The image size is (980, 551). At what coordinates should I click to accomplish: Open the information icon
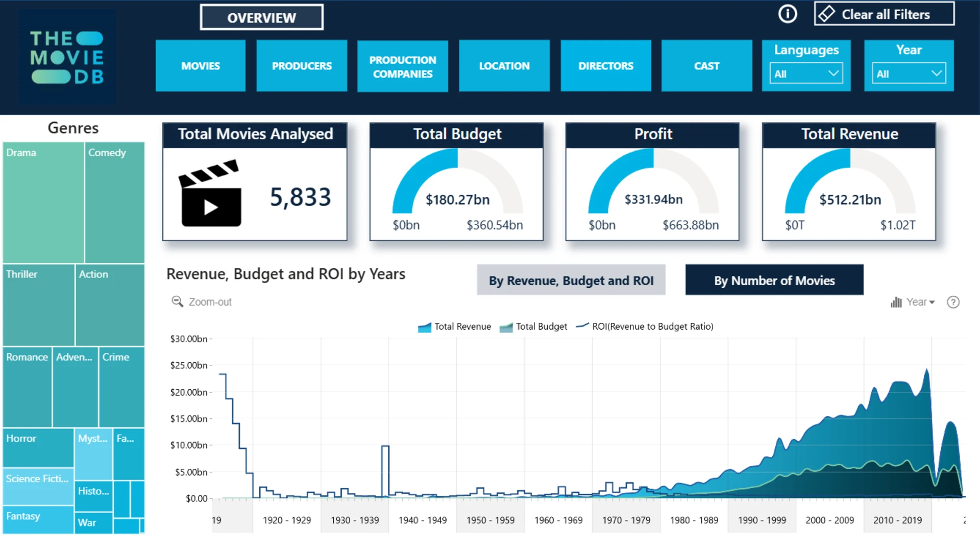point(788,14)
